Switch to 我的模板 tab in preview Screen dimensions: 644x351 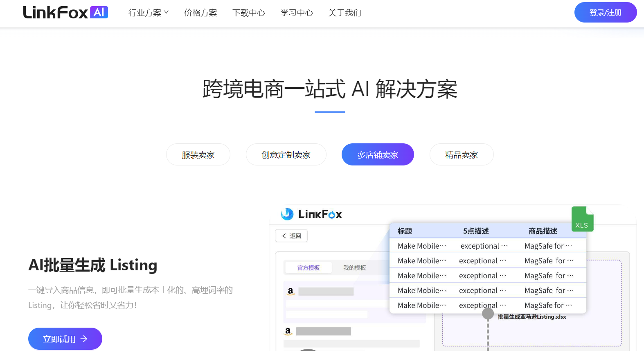click(355, 267)
